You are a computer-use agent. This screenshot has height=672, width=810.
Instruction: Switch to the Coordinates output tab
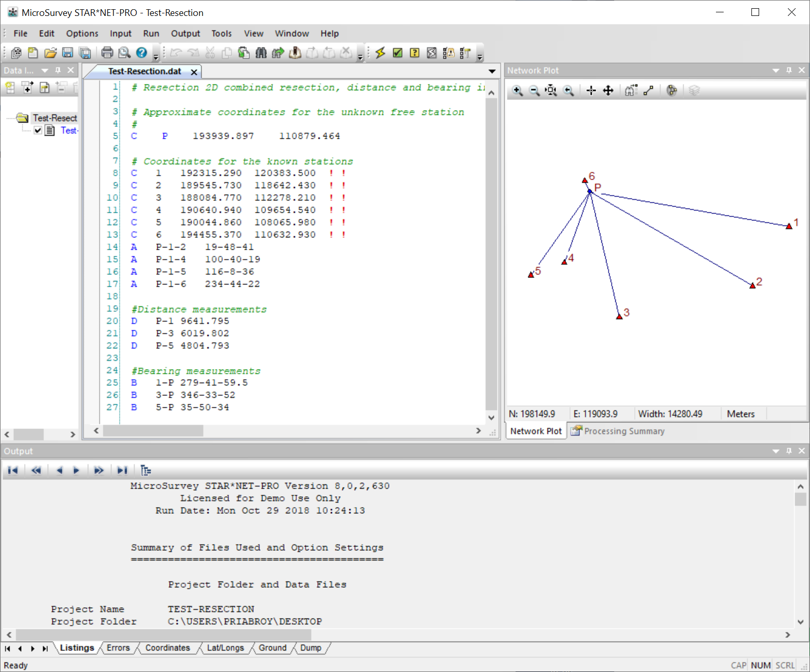tap(168, 648)
